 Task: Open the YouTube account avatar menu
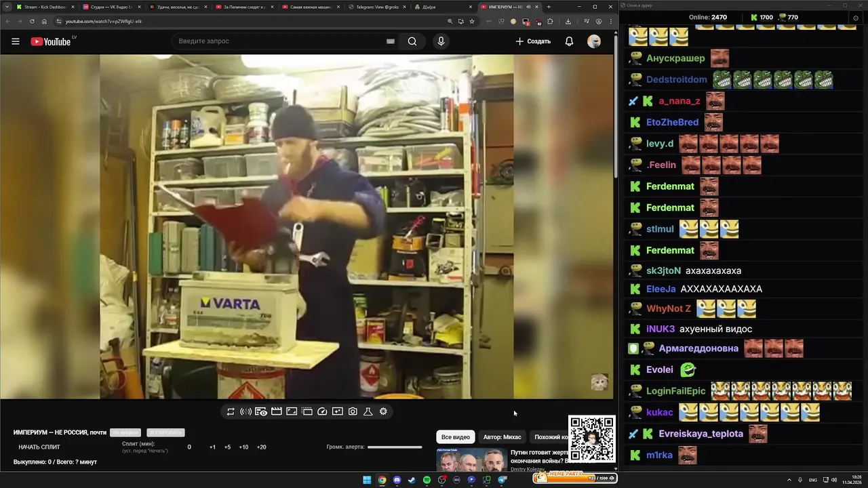click(x=594, y=41)
